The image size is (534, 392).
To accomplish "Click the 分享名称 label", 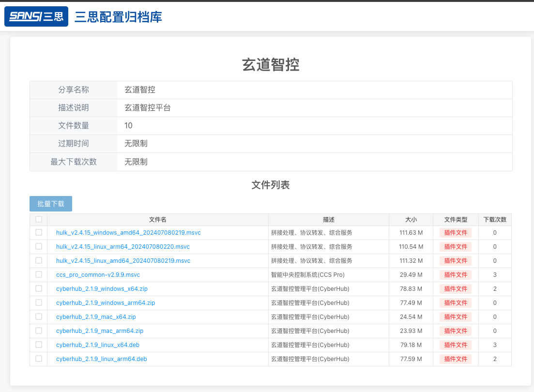I will point(74,90).
